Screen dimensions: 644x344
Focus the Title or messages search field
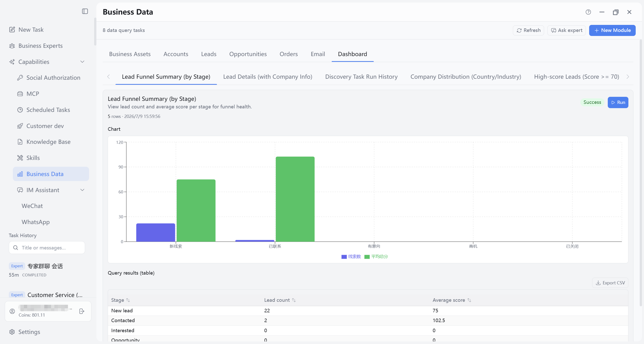(x=47, y=248)
